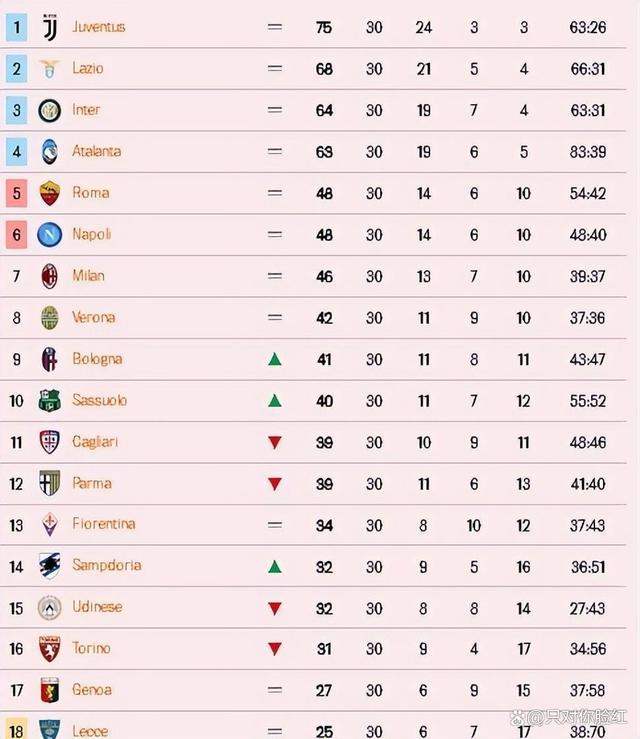Click the Lazio eagle crest
This screenshot has height=739, width=640.
[49, 69]
